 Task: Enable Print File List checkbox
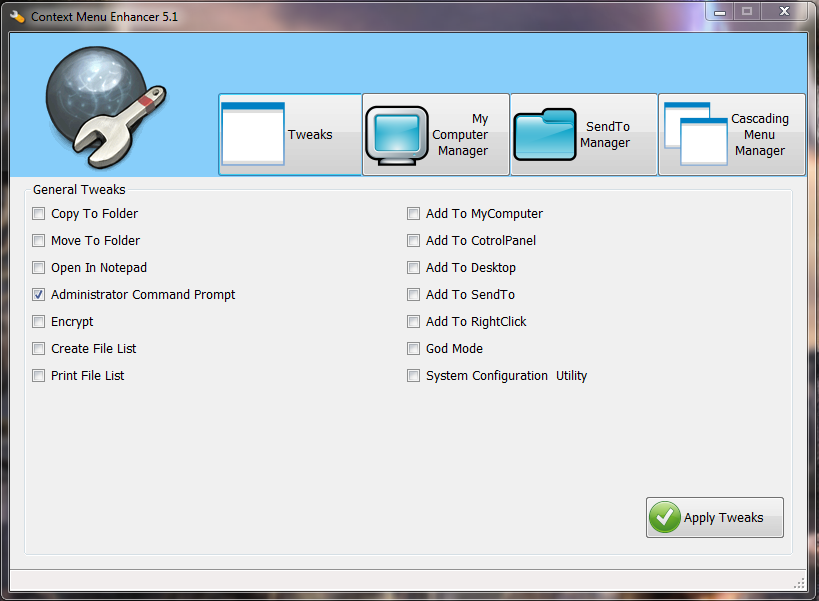tap(39, 376)
